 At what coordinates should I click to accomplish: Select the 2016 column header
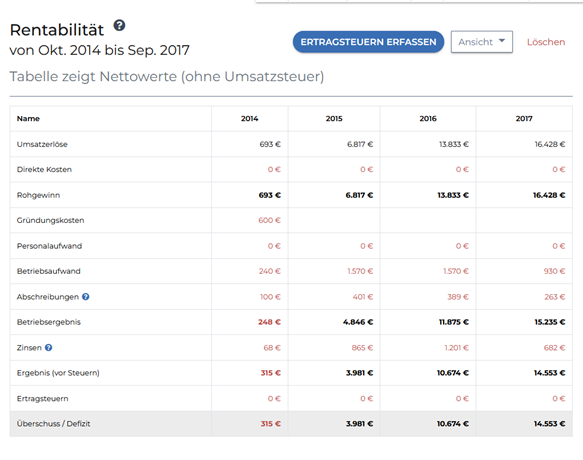pyautogui.click(x=428, y=119)
